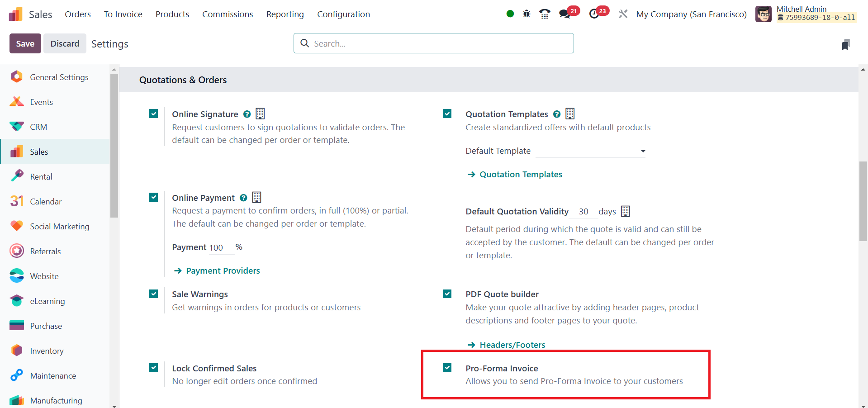Image resolution: width=868 pixels, height=408 pixels.
Task: Toggle the Lock Confirmed Sales checkbox
Action: pyautogui.click(x=154, y=368)
